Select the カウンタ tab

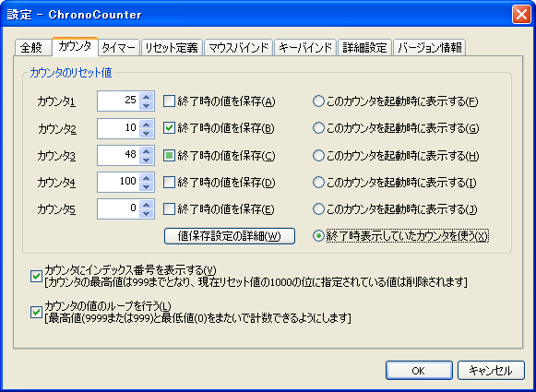click(75, 46)
